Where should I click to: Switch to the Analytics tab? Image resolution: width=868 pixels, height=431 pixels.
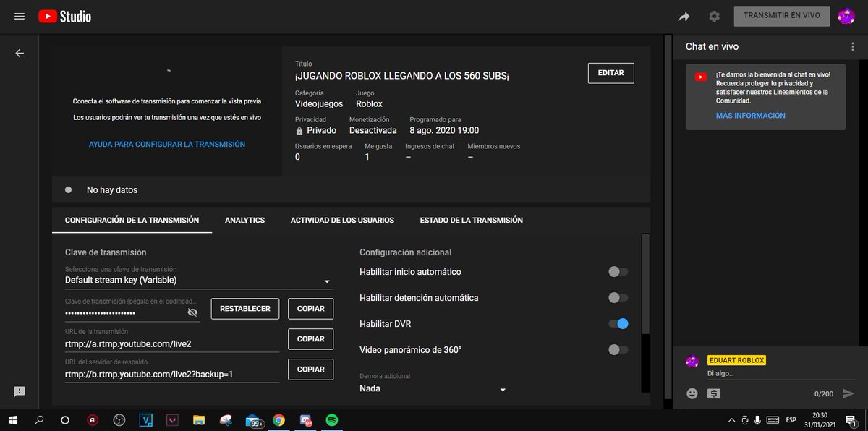pos(244,220)
